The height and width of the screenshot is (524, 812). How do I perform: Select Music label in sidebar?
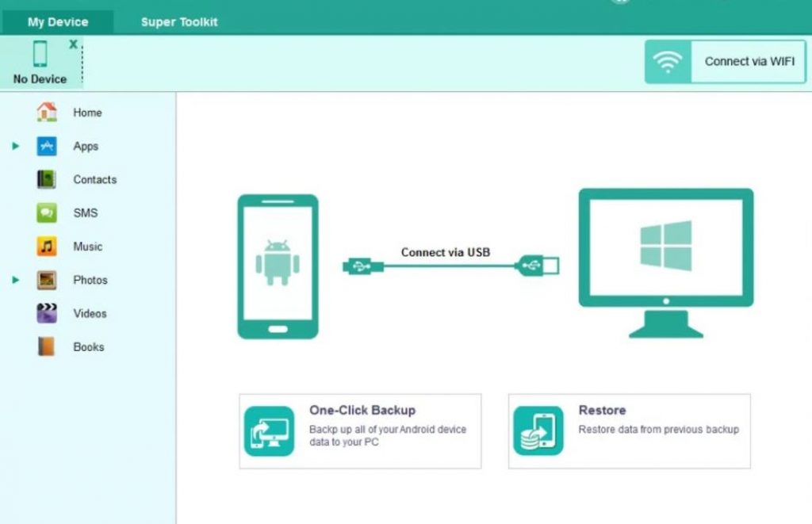pos(87,247)
